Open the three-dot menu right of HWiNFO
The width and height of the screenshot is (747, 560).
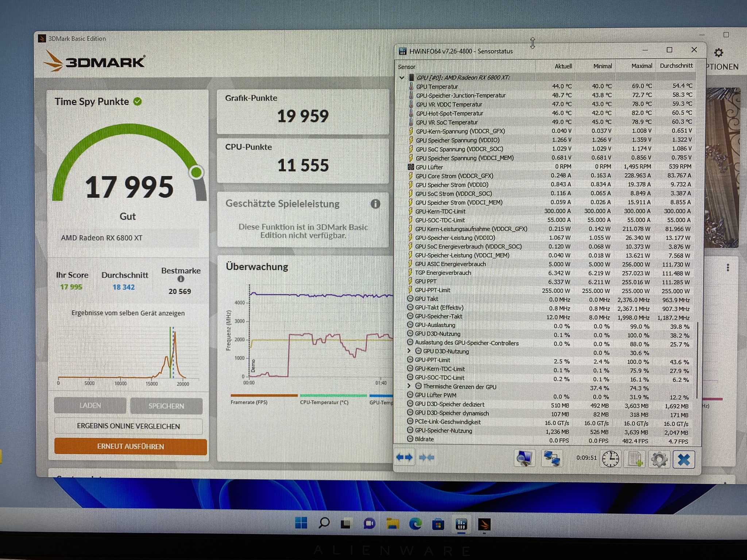728,268
